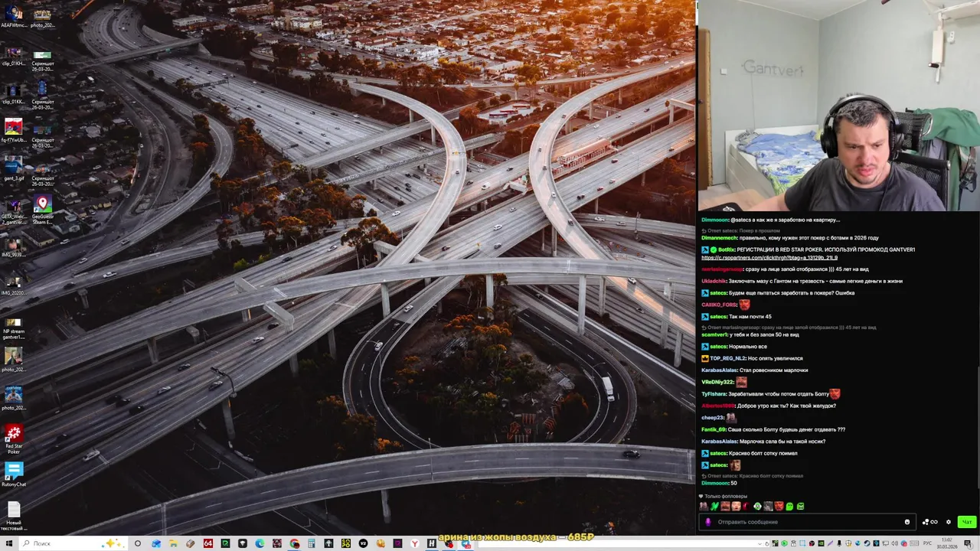The height and width of the screenshot is (551, 980).
Task: Click the webcam video feed
Action: 839,106
